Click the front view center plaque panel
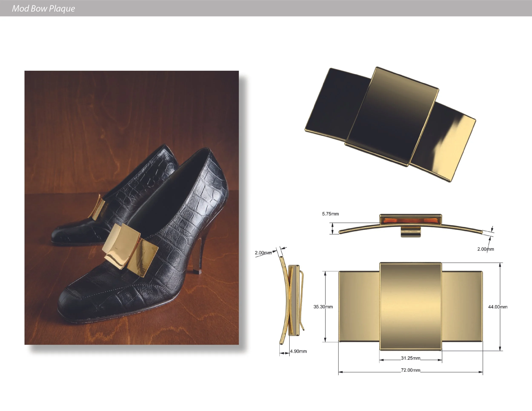 point(410,306)
